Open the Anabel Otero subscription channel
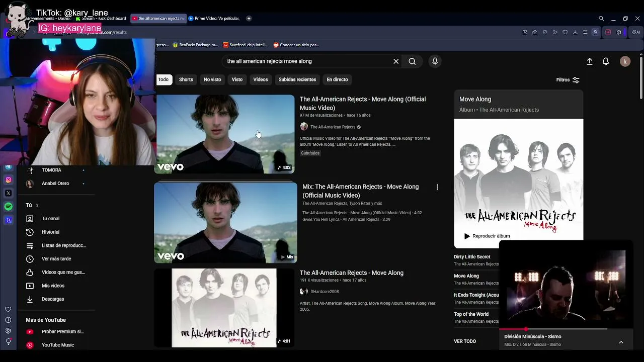Image resolution: width=644 pixels, height=362 pixels. [55, 184]
